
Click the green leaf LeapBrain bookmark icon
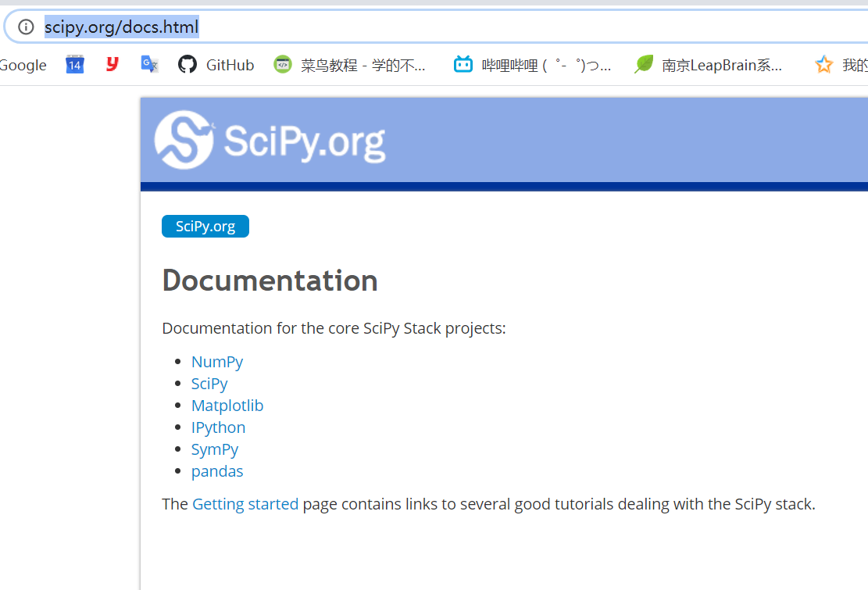[644, 64]
